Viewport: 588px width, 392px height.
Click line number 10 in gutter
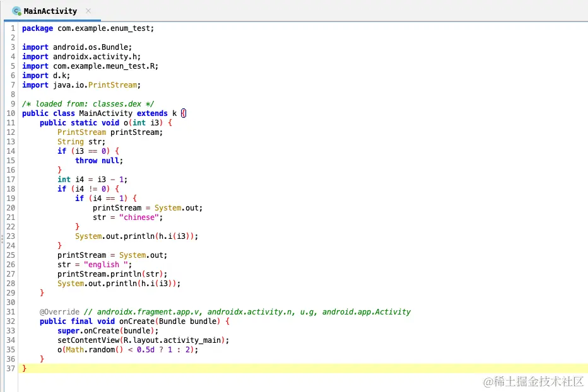point(11,113)
